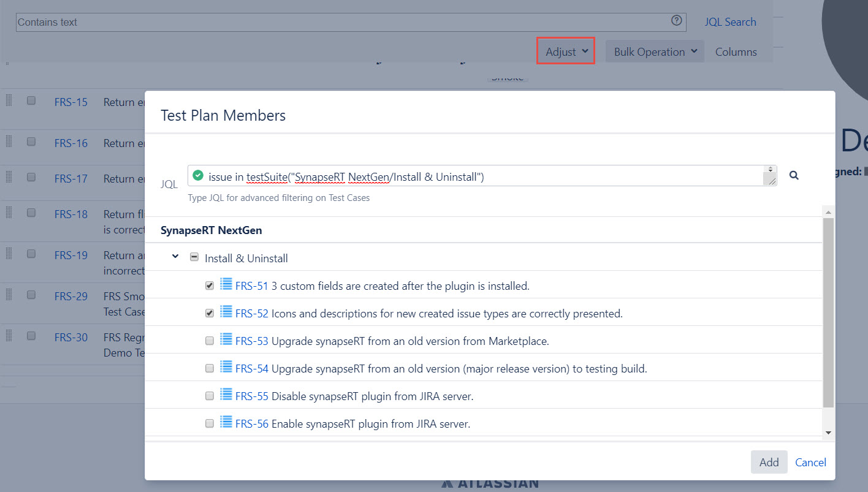Viewport: 868px width, 492px height.
Task: Open the Bulk Operation dropdown
Action: pos(655,51)
